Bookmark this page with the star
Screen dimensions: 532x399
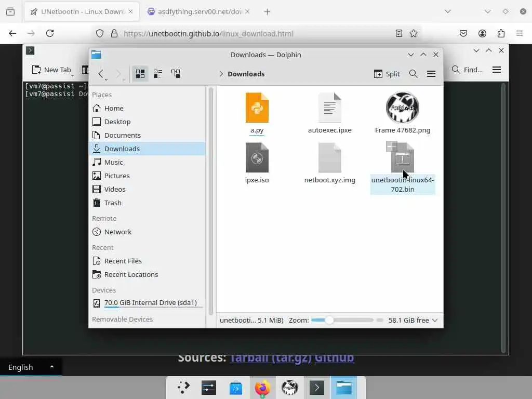point(413,33)
